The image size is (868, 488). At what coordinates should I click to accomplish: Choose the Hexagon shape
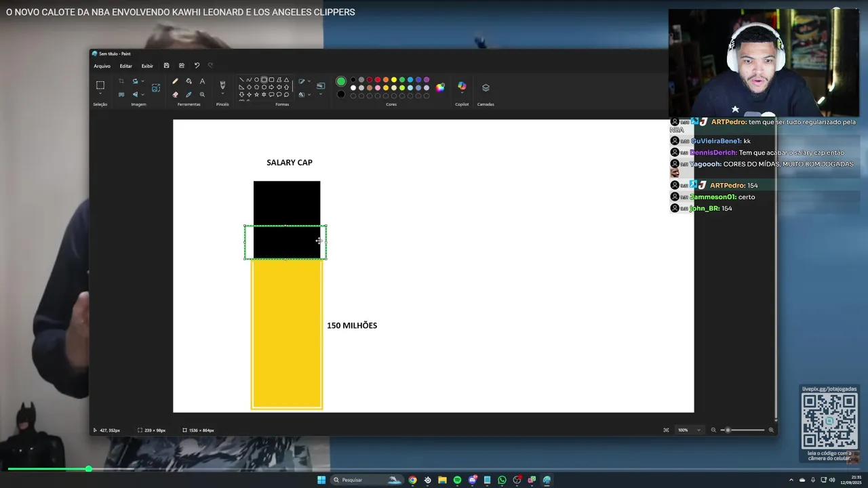point(264,87)
